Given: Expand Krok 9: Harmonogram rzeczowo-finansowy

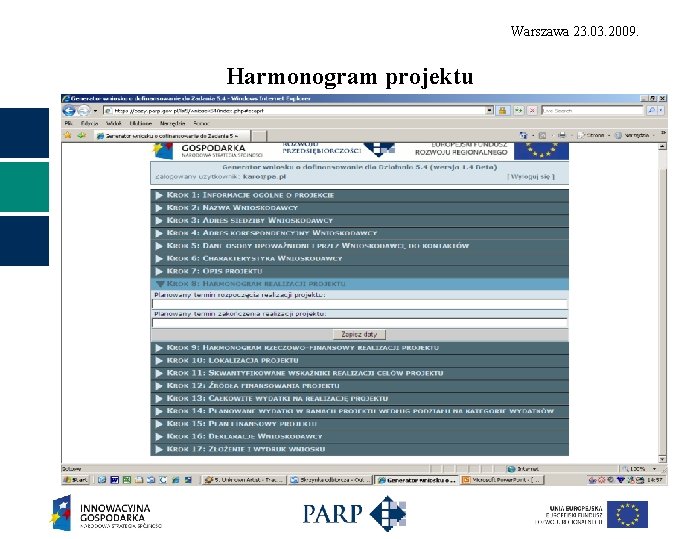Looking at the screenshot, I should coord(359,347).
